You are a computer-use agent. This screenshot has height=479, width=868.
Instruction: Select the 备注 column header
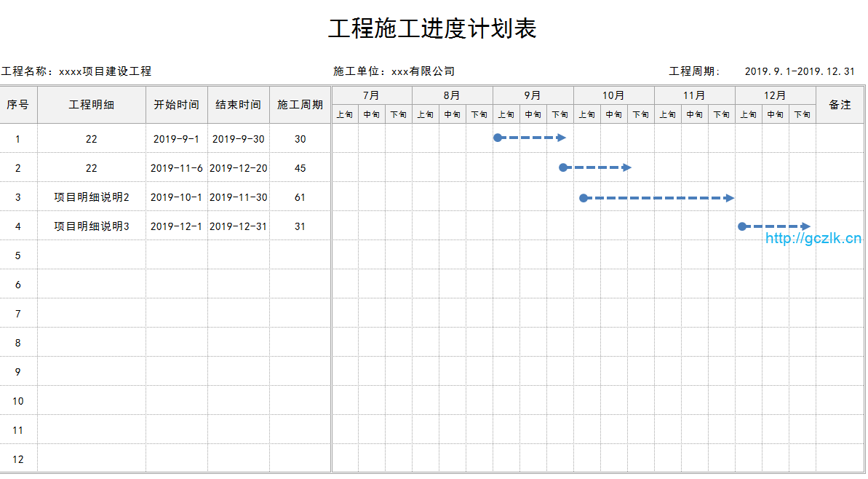point(840,105)
